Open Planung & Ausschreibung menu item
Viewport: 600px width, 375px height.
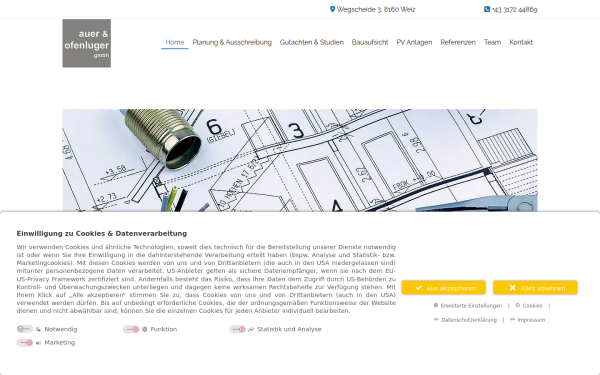[x=232, y=42]
